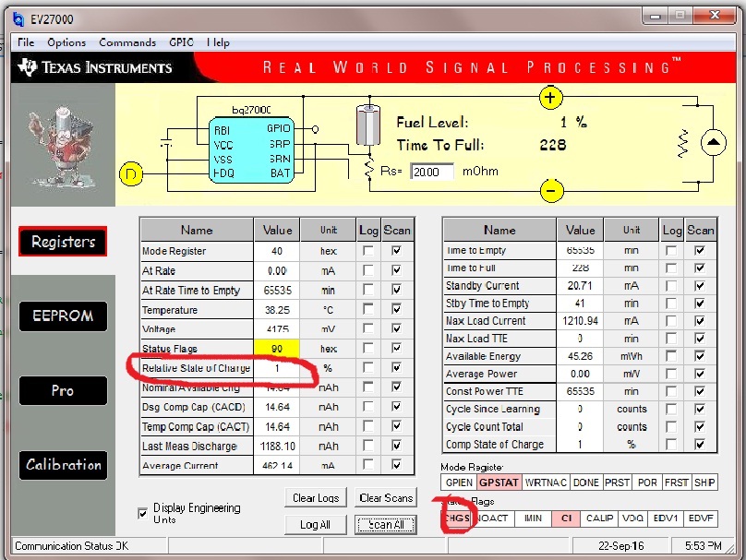
Task: Enable Log for Cycle Count Total
Action: click(671, 426)
